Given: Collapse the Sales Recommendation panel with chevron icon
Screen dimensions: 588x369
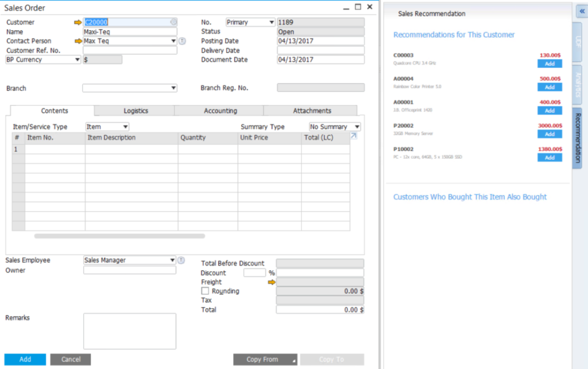Looking at the screenshot, I should (x=581, y=11).
